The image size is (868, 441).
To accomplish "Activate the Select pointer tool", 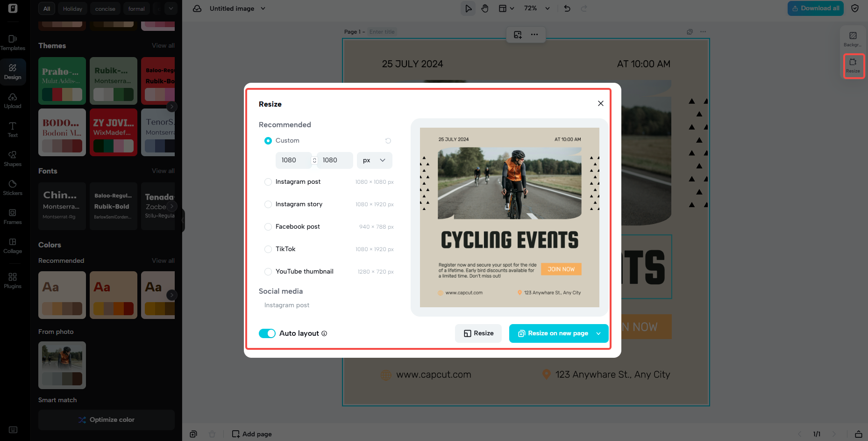I will coord(468,8).
